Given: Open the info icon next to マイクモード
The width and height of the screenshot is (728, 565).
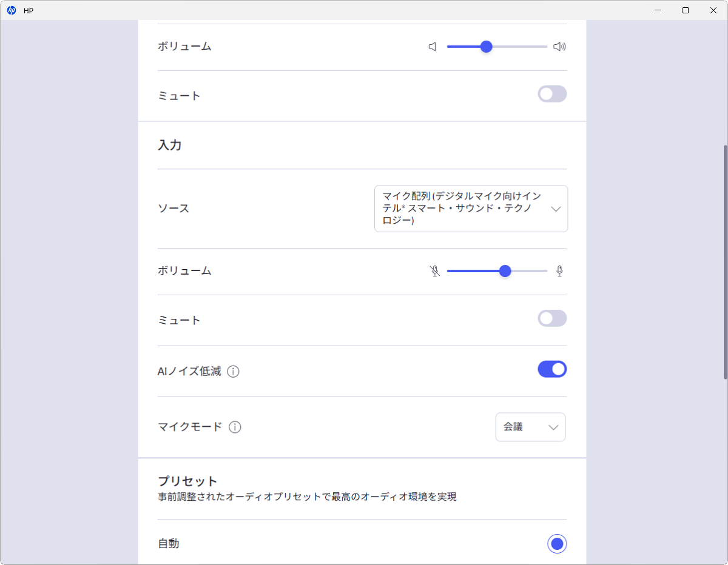Looking at the screenshot, I should [x=235, y=427].
